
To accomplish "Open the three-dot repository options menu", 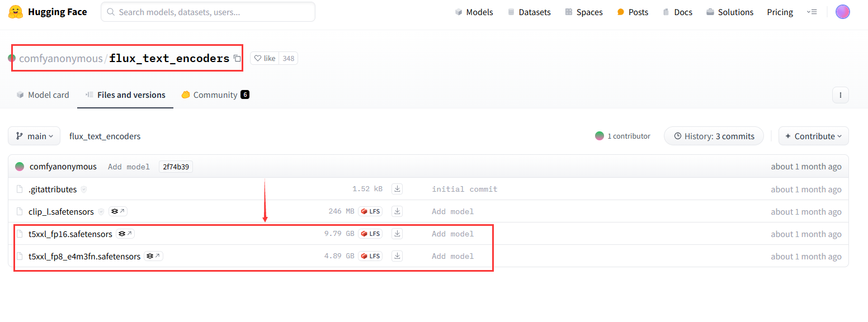I will click(841, 95).
